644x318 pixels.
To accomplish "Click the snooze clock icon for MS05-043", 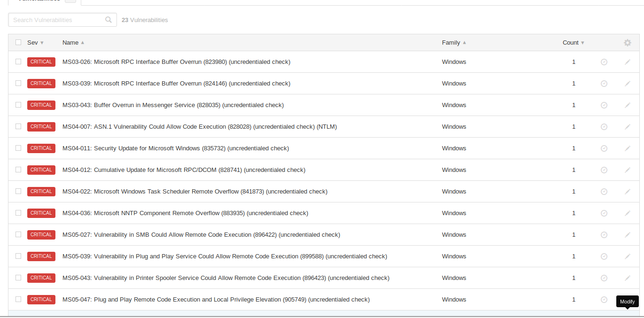I will 604,278.
